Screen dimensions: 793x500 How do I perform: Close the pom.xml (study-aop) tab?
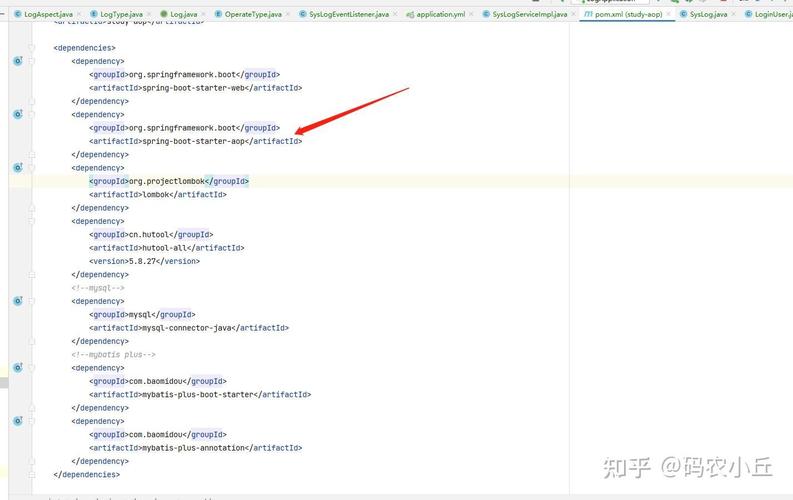[x=668, y=14]
